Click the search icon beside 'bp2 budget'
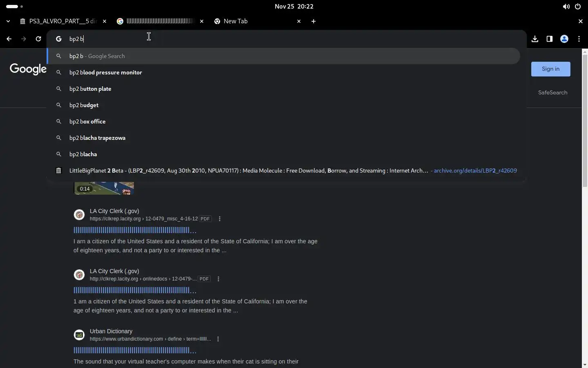Screen dimensions: 588x368 click(59, 105)
